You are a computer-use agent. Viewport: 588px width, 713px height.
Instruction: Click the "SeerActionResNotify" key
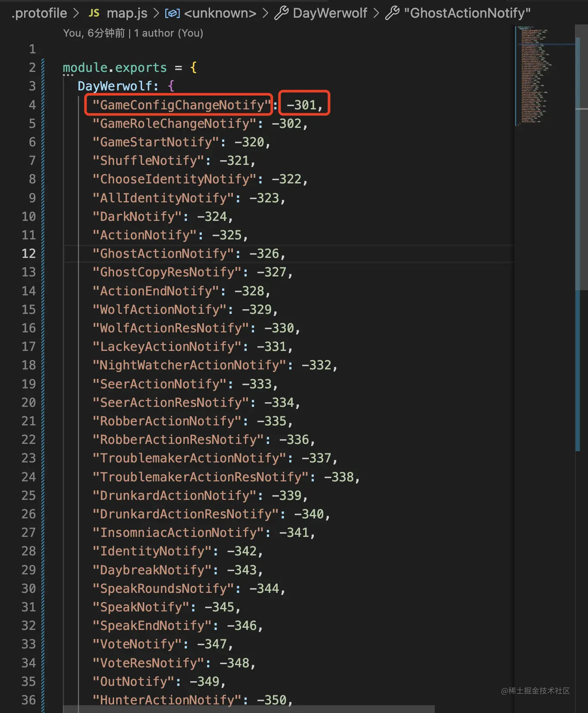tap(170, 403)
